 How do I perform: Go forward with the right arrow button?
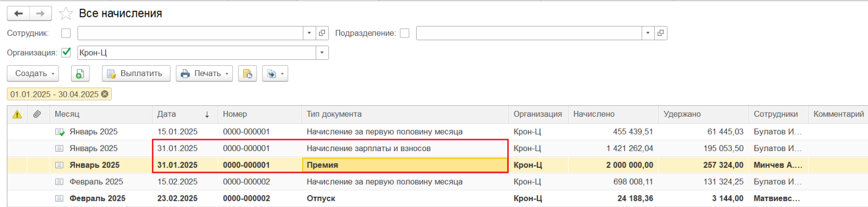[x=41, y=13]
